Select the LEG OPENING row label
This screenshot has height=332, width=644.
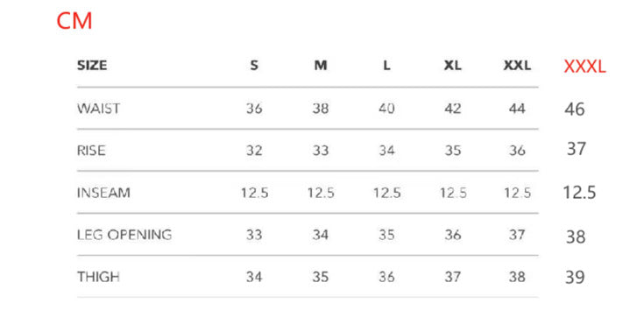[x=124, y=235]
